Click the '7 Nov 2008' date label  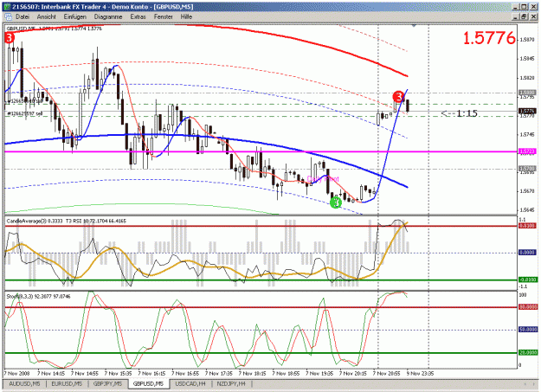pos(17,373)
